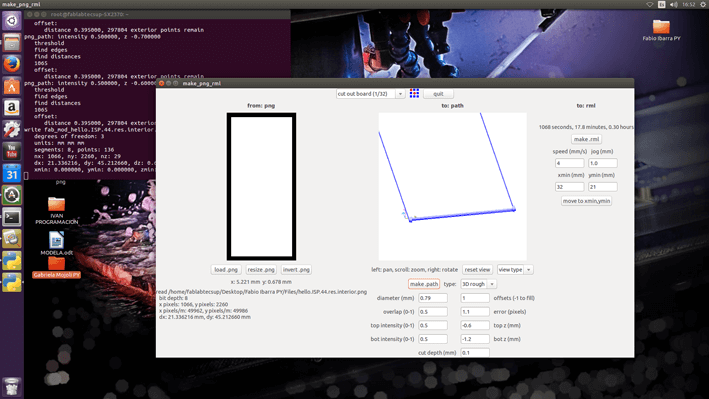The height and width of the screenshot is (399, 709).
Task: Click the lower Python icon in the dock
Action: pyautogui.click(x=12, y=283)
